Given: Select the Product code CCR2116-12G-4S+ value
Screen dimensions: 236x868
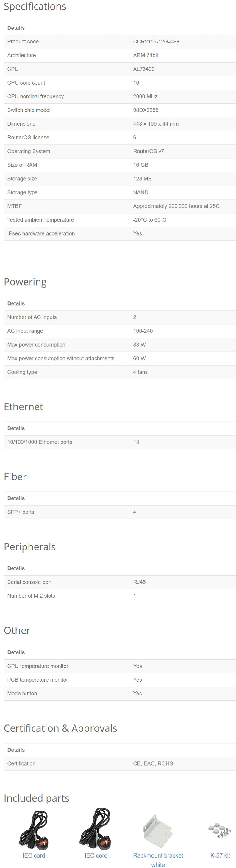Looking at the screenshot, I should pyautogui.click(x=156, y=42).
